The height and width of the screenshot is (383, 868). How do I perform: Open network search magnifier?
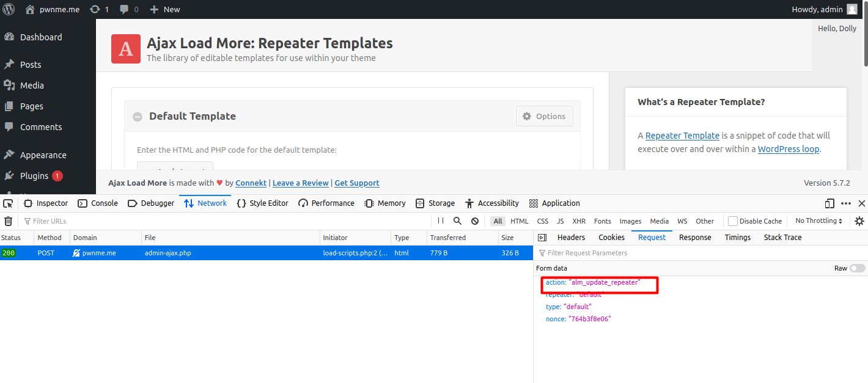coord(457,221)
